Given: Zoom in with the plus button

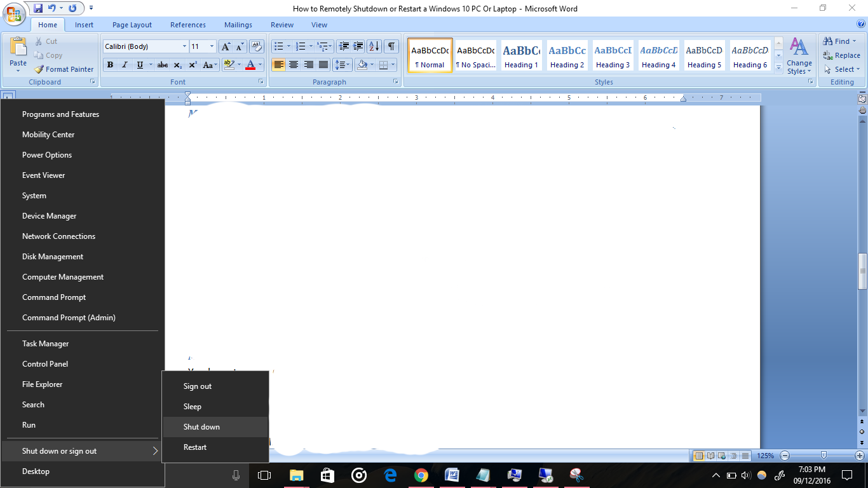Looking at the screenshot, I should (859, 456).
